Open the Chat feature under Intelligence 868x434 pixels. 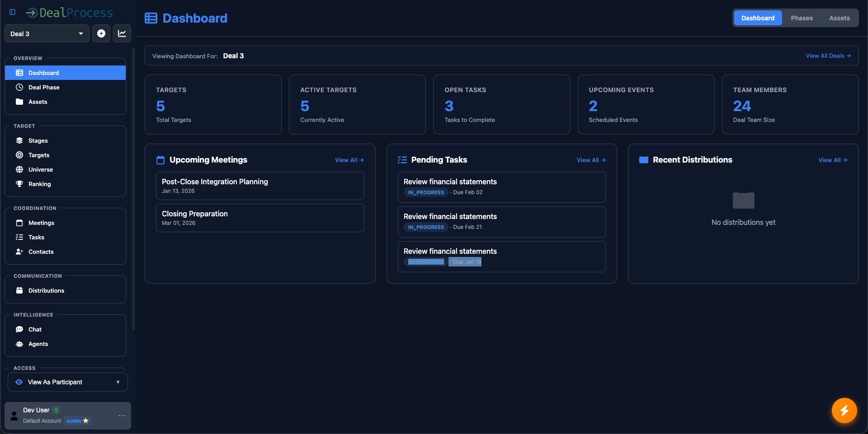[x=19, y=329]
